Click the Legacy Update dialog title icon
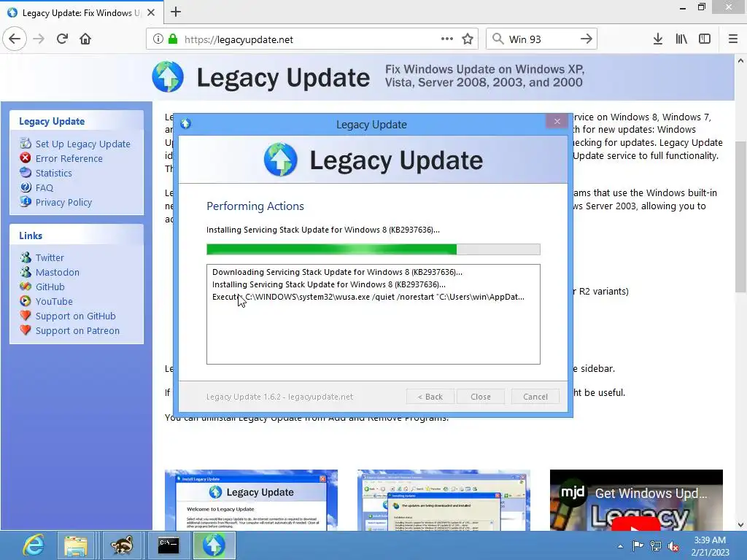747x560 pixels. coord(186,124)
